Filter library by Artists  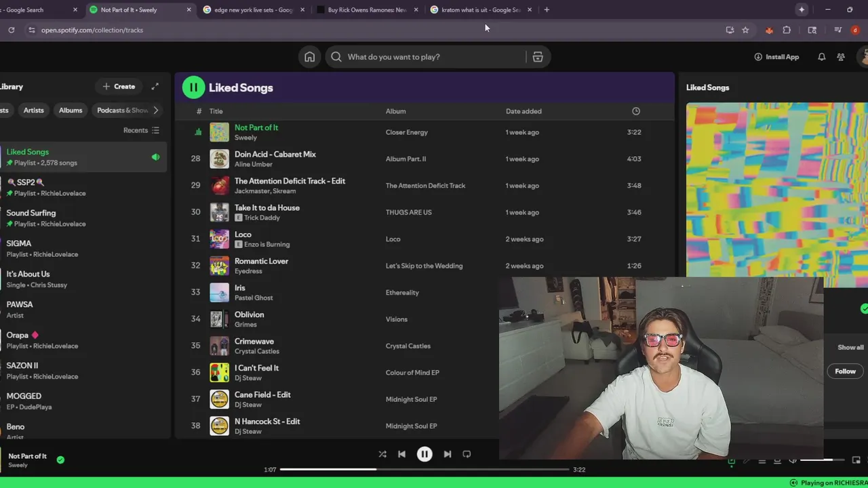click(33, 110)
